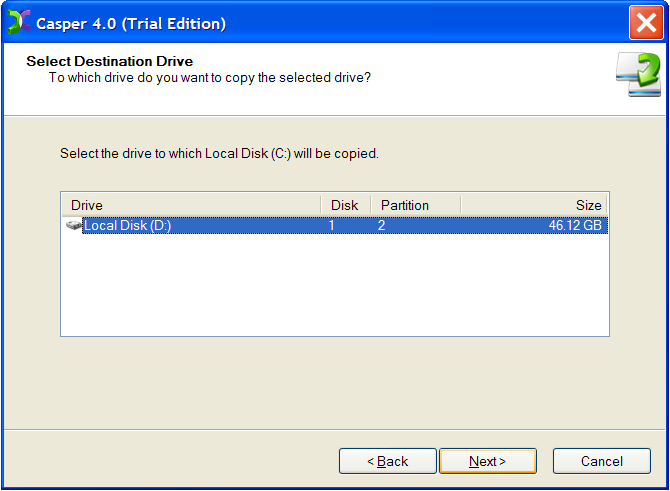Viewport: 670px width, 491px height.
Task: Click the 46.12 GB size cell
Action: pyautogui.click(x=575, y=225)
